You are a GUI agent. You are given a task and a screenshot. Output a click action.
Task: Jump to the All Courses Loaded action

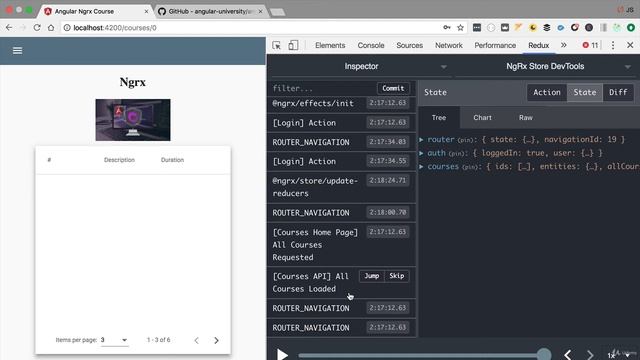(371, 276)
